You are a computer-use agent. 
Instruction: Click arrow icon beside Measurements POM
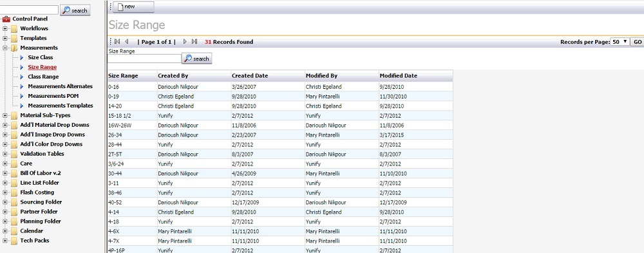click(22, 96)
